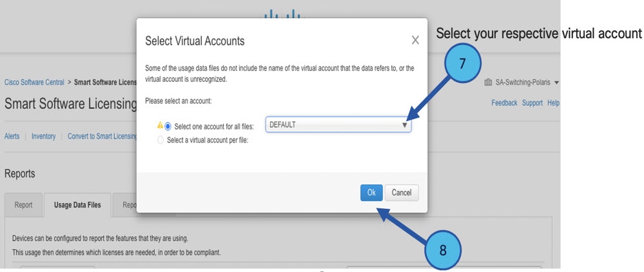Click the Smart Software Licensing breadcrumb
644x272 pixels.
(x=105, y=82)
